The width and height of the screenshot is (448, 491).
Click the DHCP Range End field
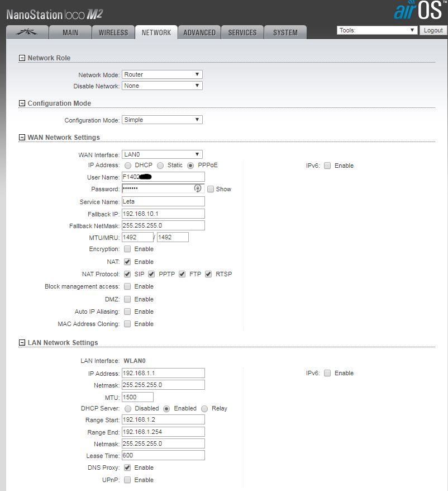163,432
